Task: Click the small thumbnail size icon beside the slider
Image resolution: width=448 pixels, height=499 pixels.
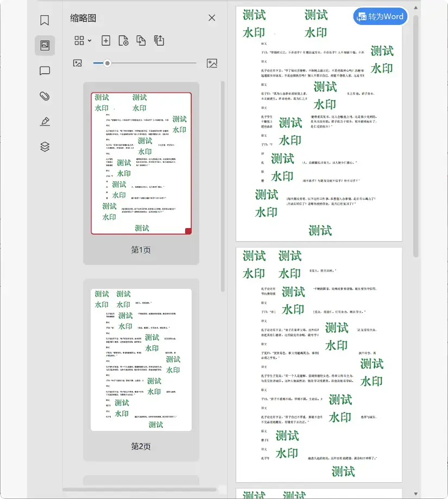Action: [77, 63]
